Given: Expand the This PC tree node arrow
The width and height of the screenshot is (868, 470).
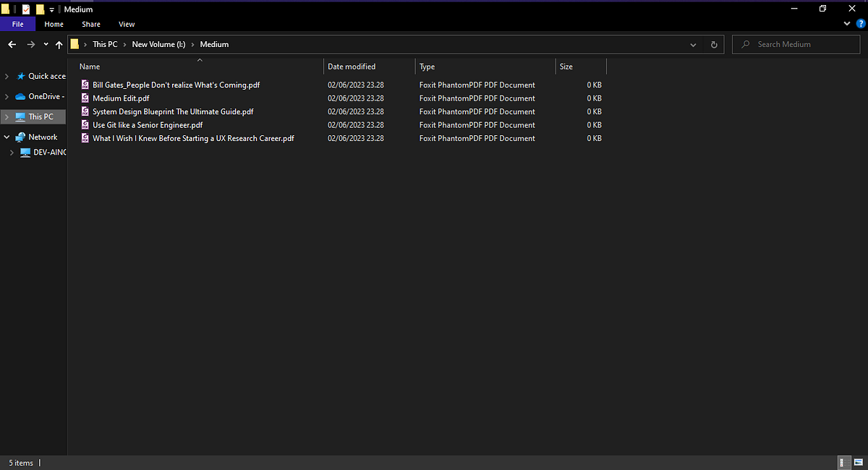Looking at the screenshot, I should click(x=7, y=116).
